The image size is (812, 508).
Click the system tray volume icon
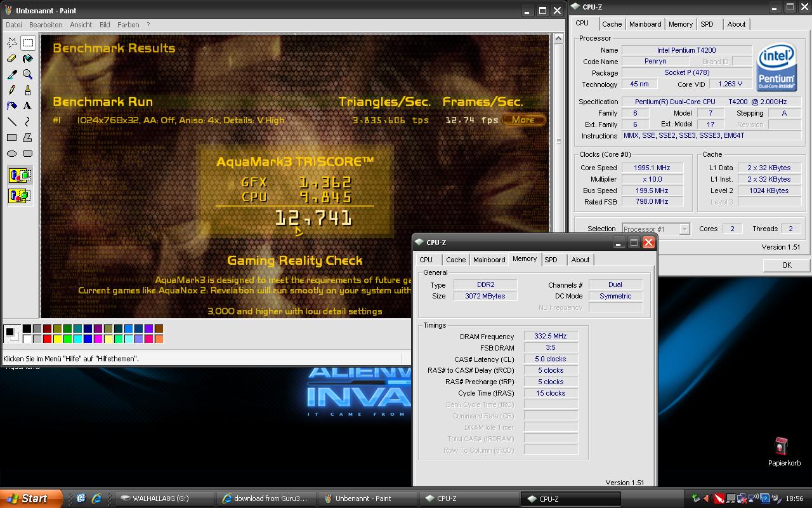coord(776,498)
